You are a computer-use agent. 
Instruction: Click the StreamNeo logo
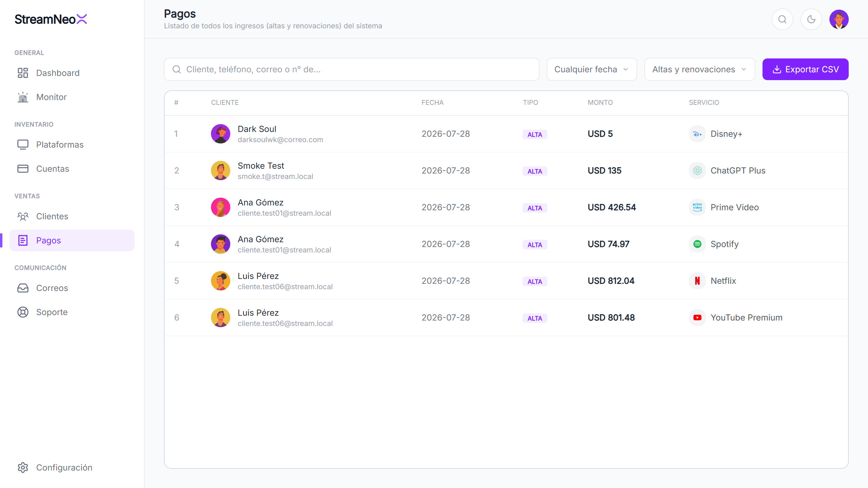pyautogui.click(x=51, y=19)
